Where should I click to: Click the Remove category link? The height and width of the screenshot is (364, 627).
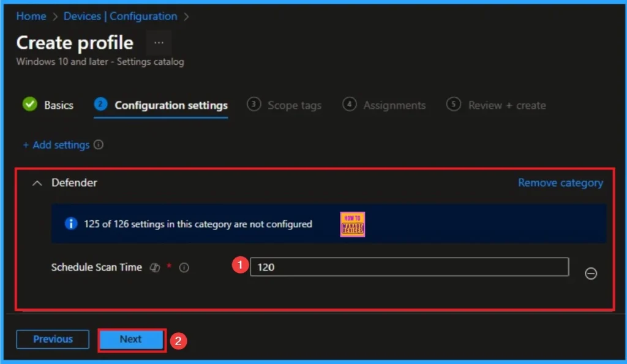coord(560,182)
